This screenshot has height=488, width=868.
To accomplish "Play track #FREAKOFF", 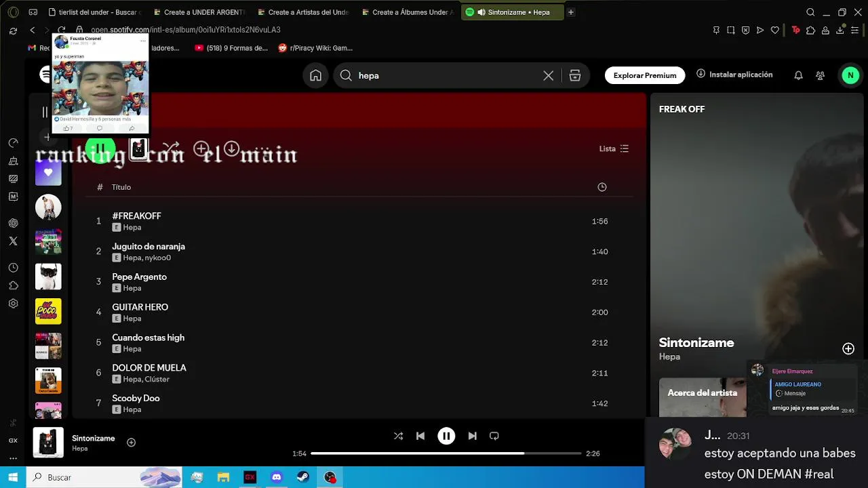I will click(359, 221).
